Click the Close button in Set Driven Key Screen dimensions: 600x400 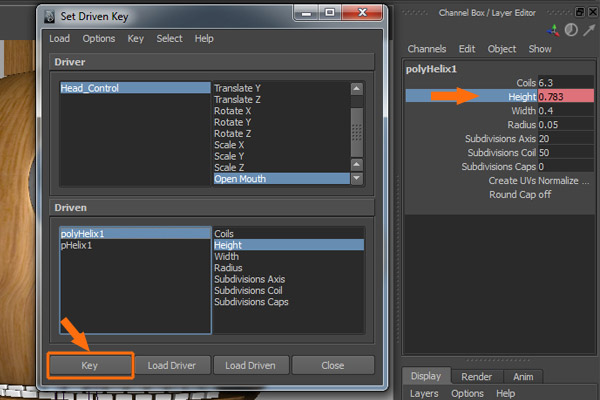click(x=333, y=366)
